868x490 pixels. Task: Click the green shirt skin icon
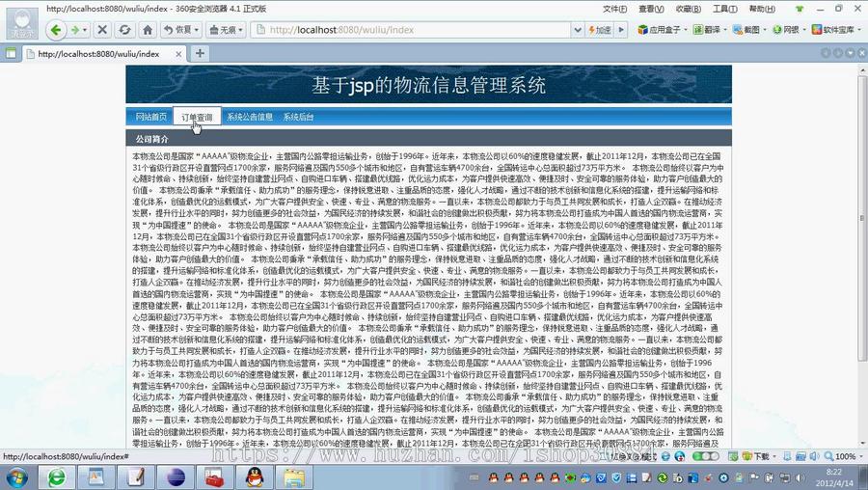(800, 9)
